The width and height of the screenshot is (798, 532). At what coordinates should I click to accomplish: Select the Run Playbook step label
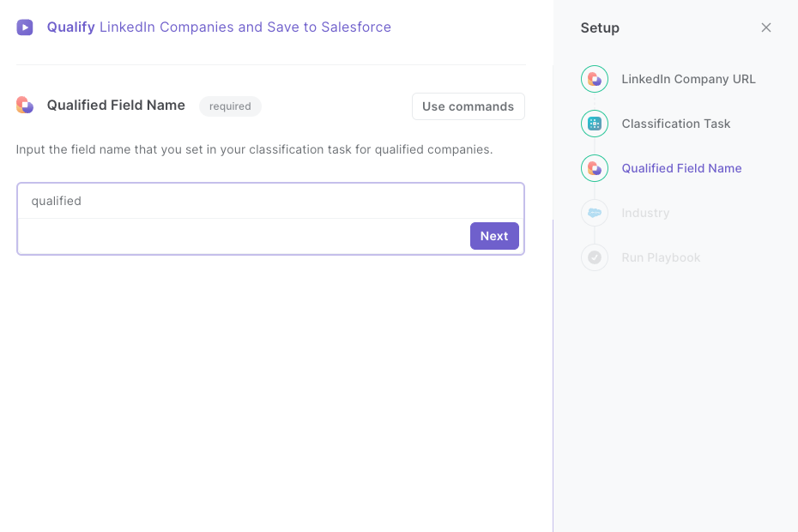[661, 257]
